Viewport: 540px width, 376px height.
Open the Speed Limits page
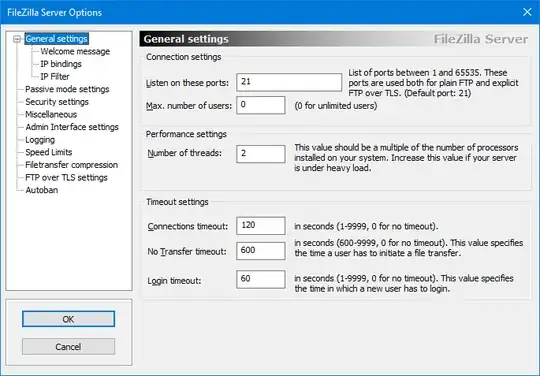[49, 152]
